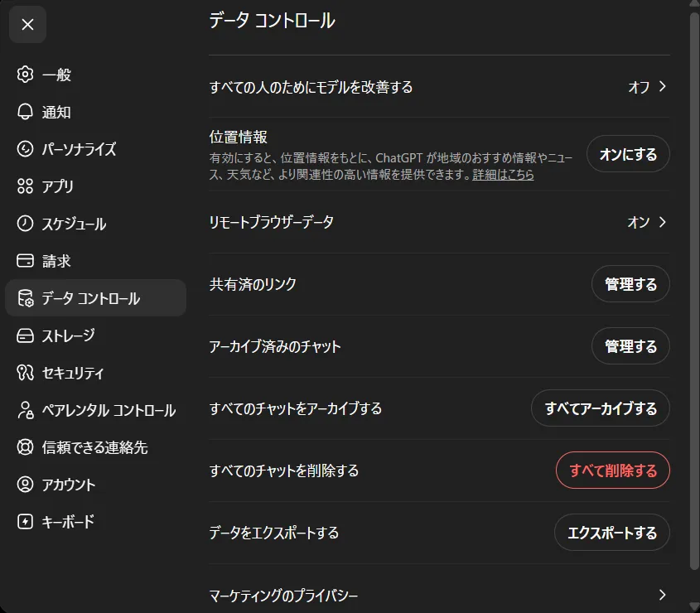The height and width of the screenshot is (613, 700).
Task: Click the データをエクスポートする label
Action: [274, 532]
